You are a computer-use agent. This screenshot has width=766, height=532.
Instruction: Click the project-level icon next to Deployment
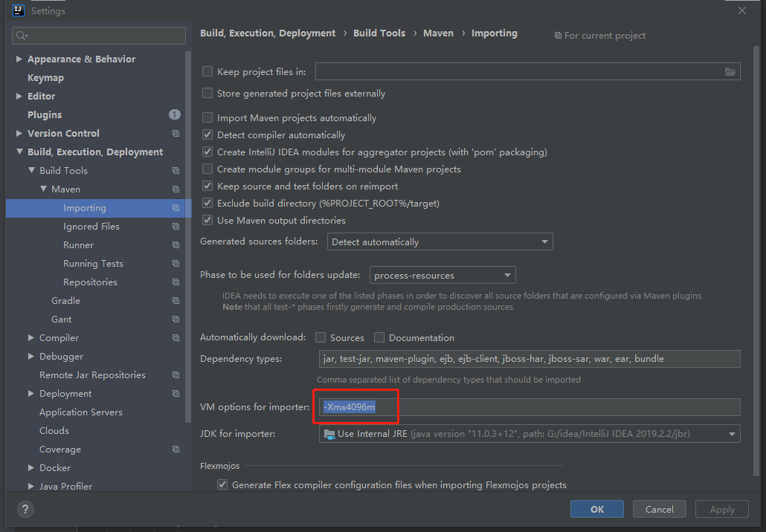click(x=176, y=393)
